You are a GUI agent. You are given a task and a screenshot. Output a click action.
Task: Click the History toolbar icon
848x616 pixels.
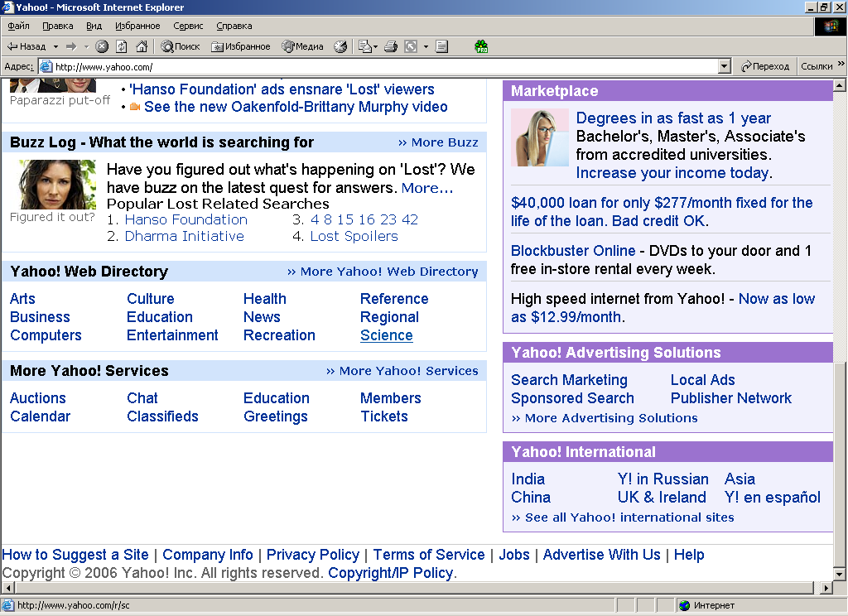click(340, 46)
